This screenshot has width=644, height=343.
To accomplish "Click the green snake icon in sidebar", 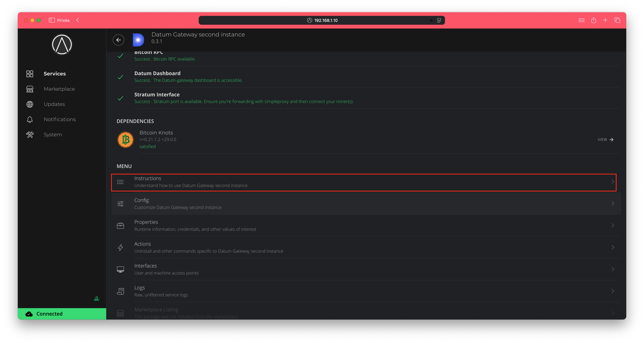I will 97,298.
